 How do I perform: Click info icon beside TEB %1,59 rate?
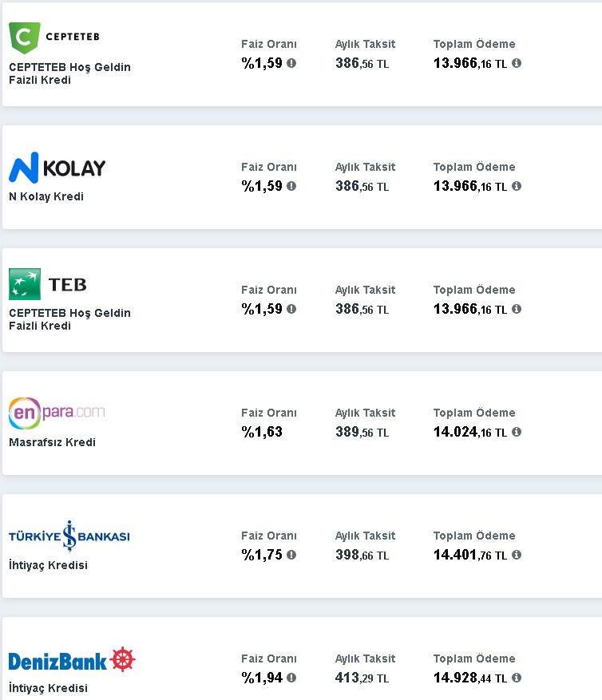[291, 309]
